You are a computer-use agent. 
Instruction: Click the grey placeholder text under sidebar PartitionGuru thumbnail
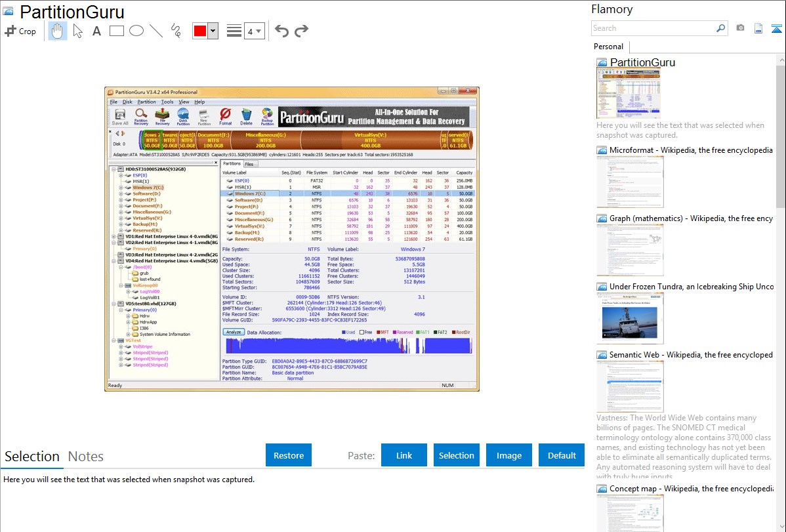pyautogui.click(x=680, y=130)
